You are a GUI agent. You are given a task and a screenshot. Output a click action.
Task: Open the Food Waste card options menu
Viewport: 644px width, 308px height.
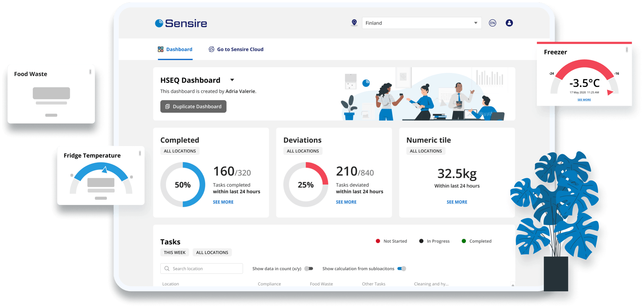90,72
